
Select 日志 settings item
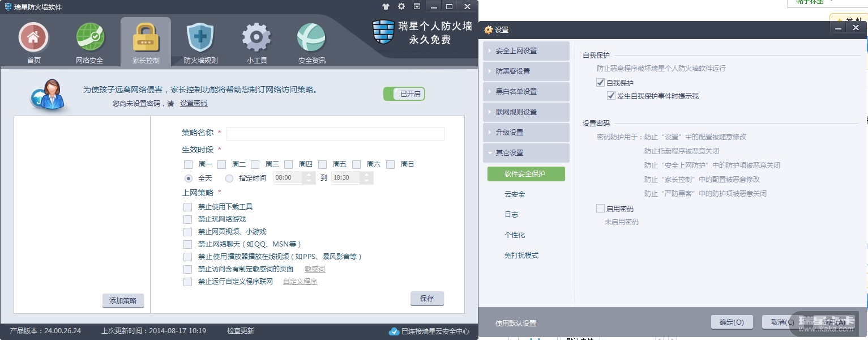point(511,215)
